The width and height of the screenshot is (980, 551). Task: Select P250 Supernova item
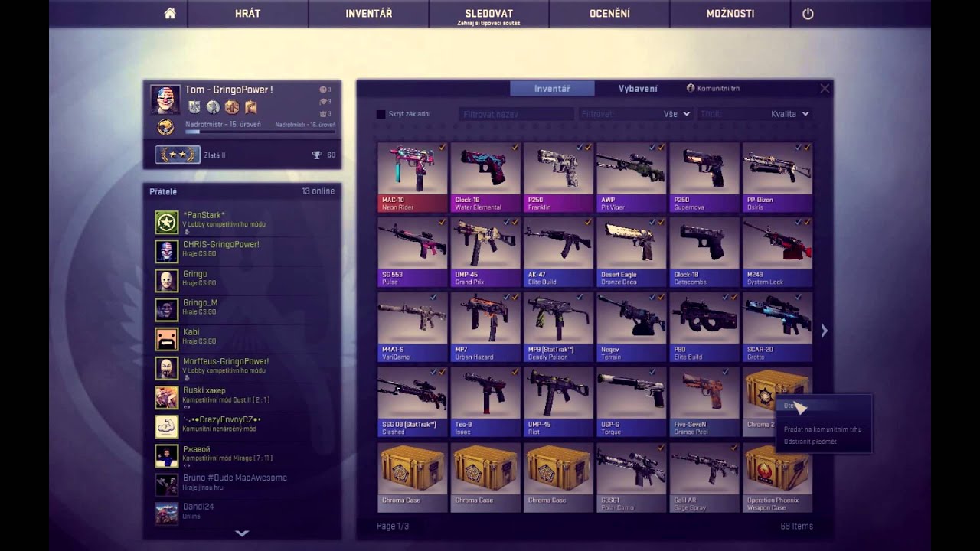pos(704,177)
